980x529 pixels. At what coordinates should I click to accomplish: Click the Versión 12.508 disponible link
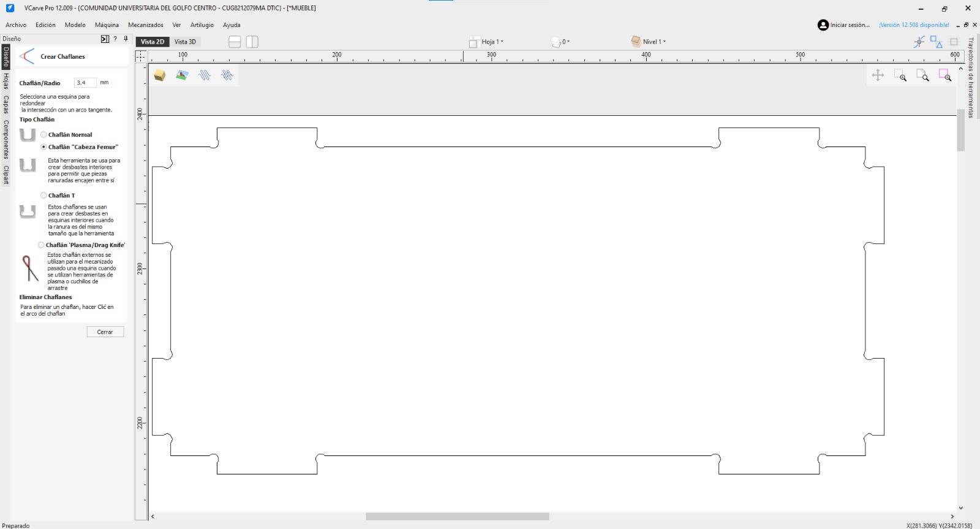coord(914,25)
